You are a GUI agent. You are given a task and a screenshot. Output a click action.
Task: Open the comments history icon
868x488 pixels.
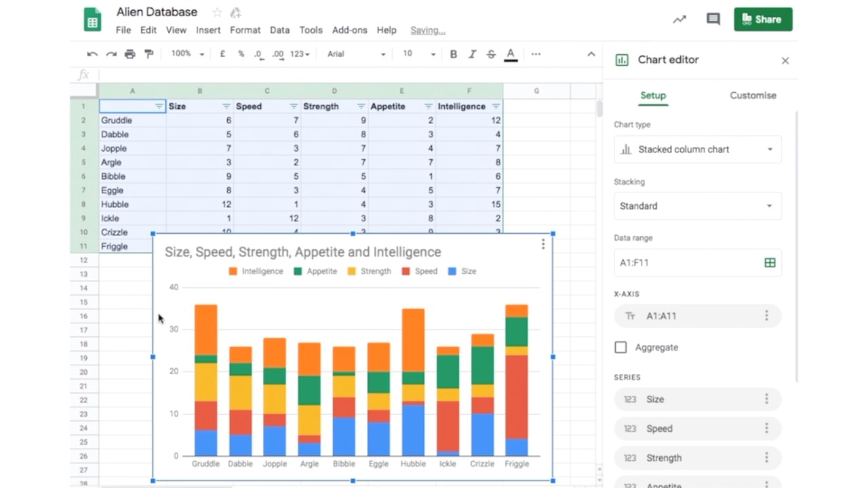tap(713, 19)
